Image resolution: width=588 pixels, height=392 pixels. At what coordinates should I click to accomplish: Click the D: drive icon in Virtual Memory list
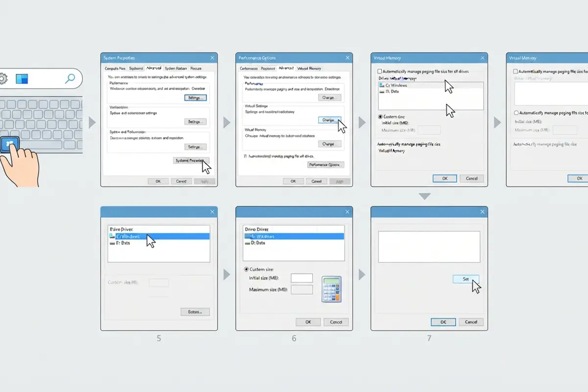tap(382, 92)
